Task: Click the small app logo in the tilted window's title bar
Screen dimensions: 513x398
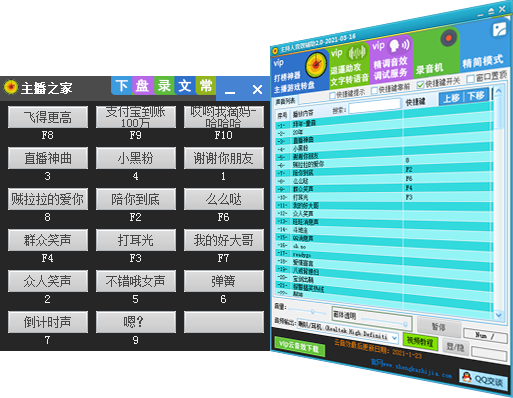Action: click(275, 51)
